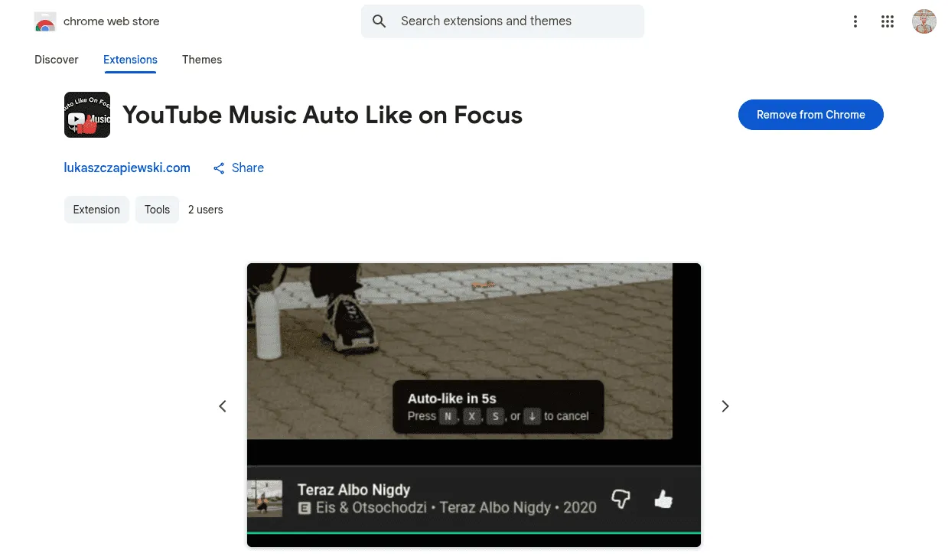
Task: Click the "2 users" text
Action: point(206,210)
